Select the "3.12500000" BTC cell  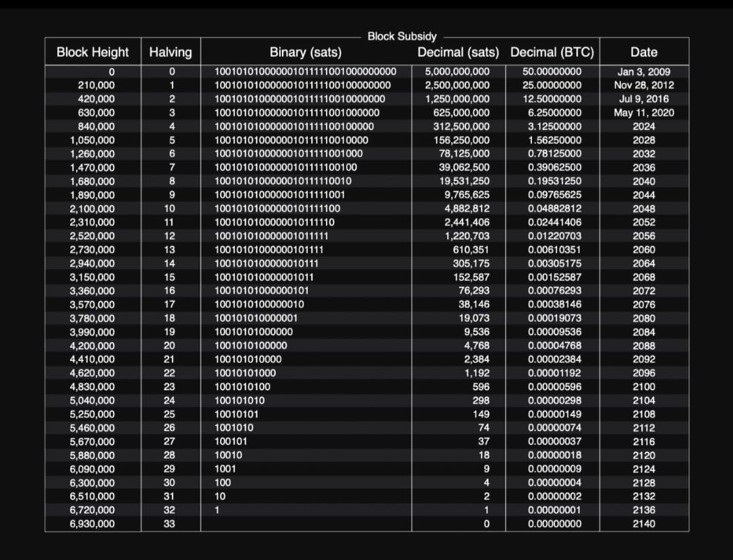(x=555, y=126)
